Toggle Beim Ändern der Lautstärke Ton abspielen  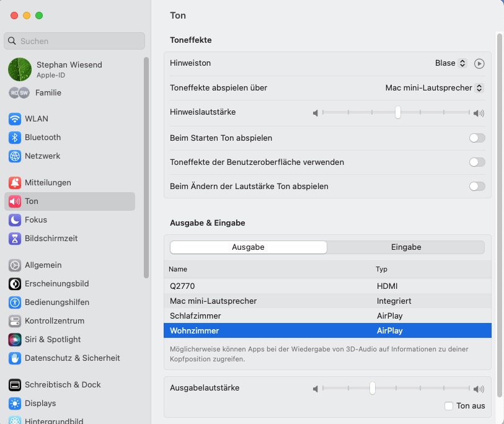tap(477, 186)
